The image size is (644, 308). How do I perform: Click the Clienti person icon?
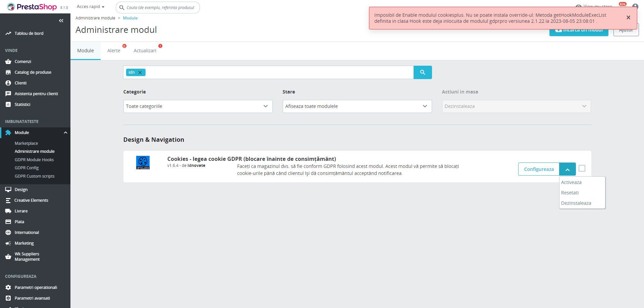pyautogui.click(x=8, y=83)
